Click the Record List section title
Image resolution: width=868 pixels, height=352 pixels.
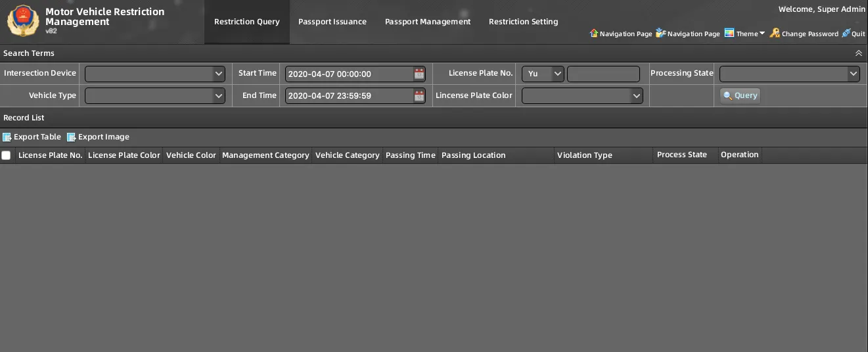[x=24, y=118]
